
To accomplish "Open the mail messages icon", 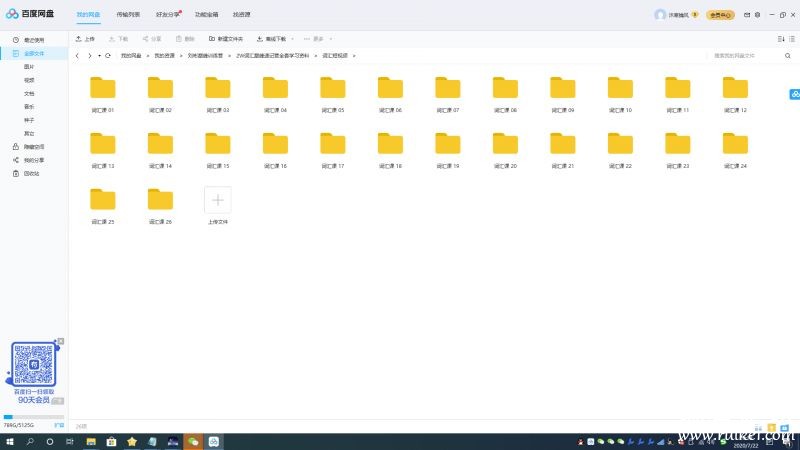I will click(x=747, y=15).
